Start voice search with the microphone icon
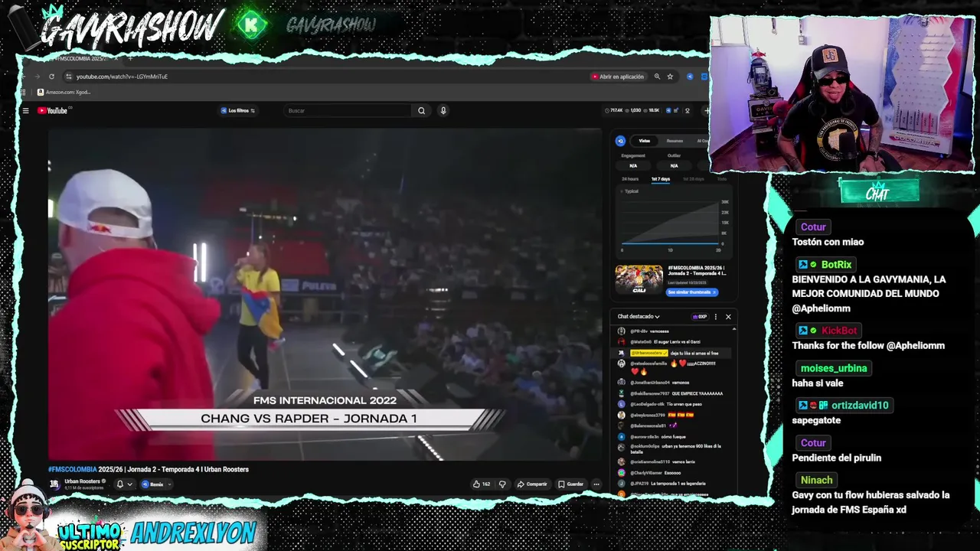The image size is (980, 551). (x=443, y=111)
